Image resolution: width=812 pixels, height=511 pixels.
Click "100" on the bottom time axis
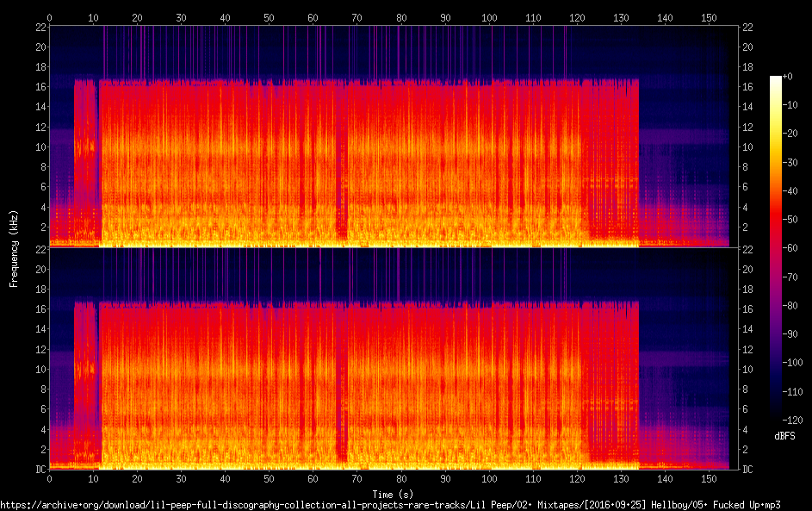[489, 478]
